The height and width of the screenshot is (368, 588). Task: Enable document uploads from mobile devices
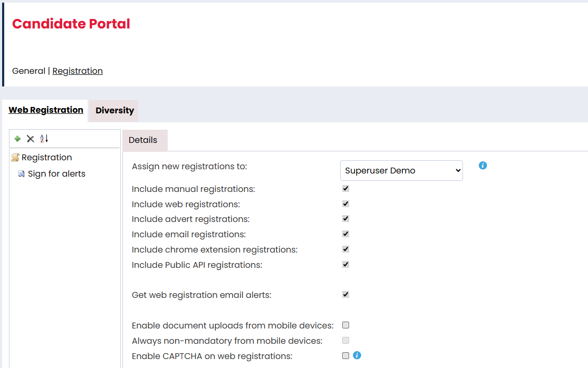click(x=345, y=325)
